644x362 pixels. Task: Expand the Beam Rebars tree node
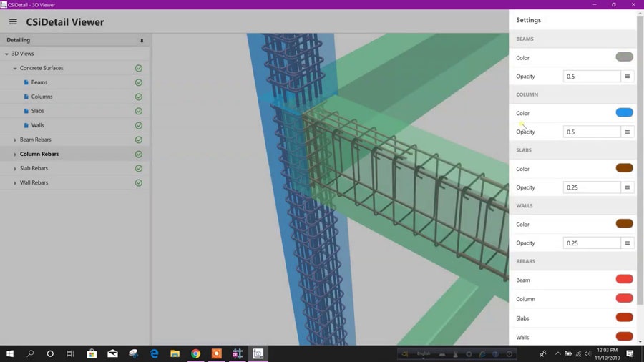[x=15, y=140]
